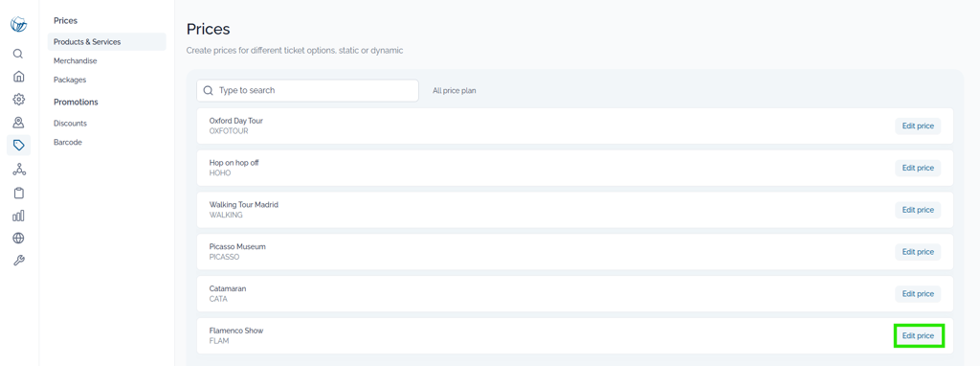The image size is (980, 366).
Task: Select the Flamenco Show name
Action: coord(236,331)
